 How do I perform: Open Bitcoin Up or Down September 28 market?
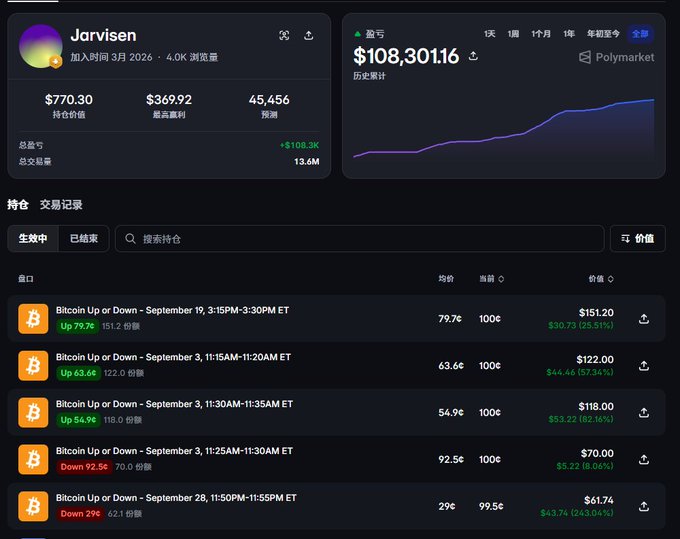pyautogui.click(x=176, y=498)
